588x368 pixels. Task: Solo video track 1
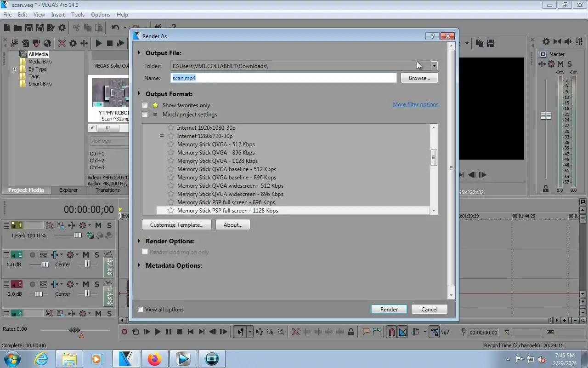pos(109,225)
